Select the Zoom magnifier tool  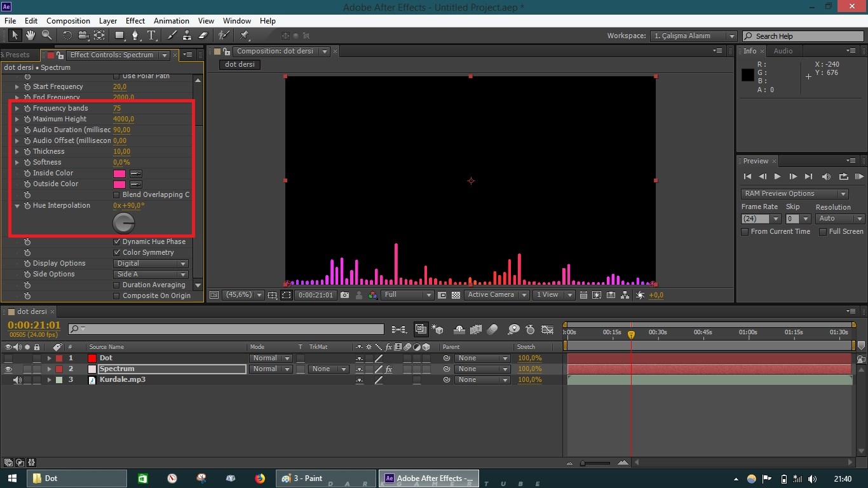pos(46,36)
